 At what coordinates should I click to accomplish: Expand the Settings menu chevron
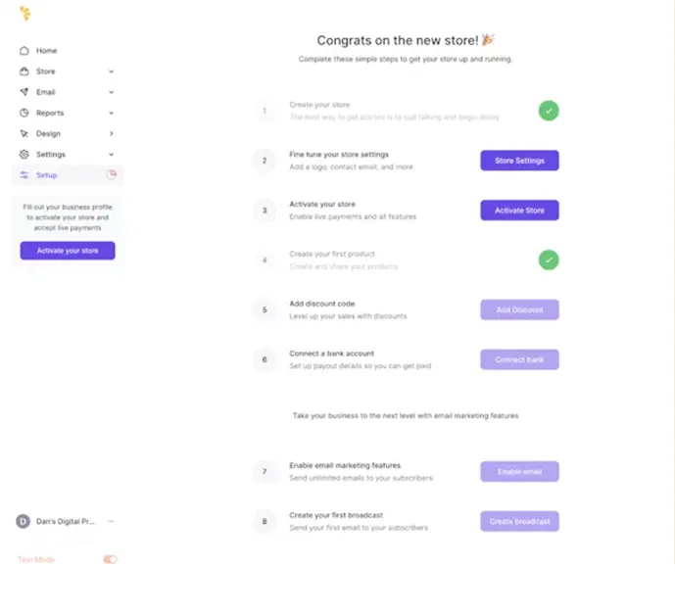coord(111,155)
